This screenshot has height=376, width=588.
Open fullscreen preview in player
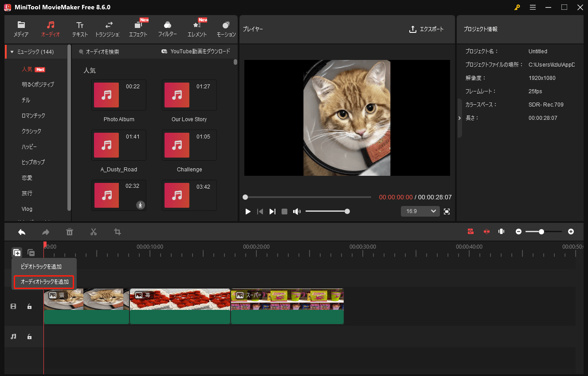point(447,212)
